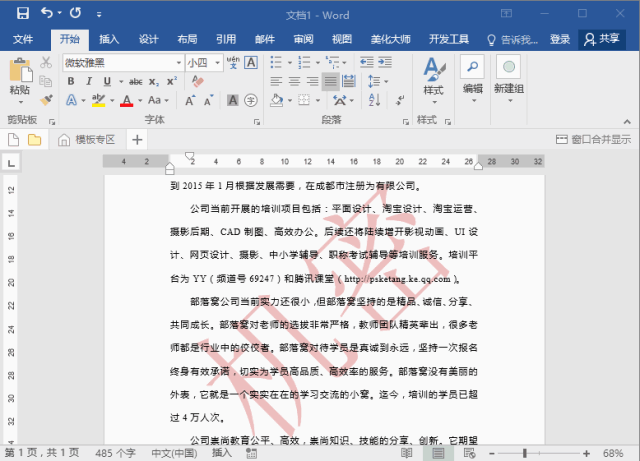Copy the selection using the copy icon
The image size is (640, 461).
click(46, 81)
